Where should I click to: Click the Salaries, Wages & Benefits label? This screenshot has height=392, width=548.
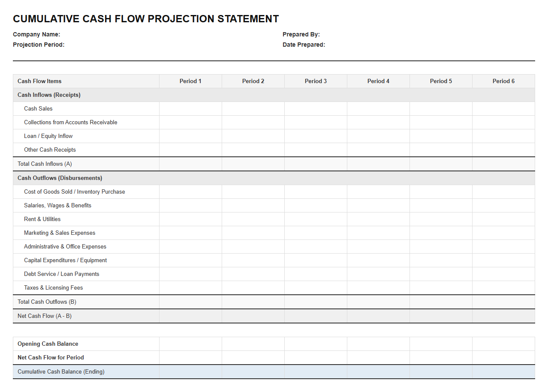coord(57,205)
